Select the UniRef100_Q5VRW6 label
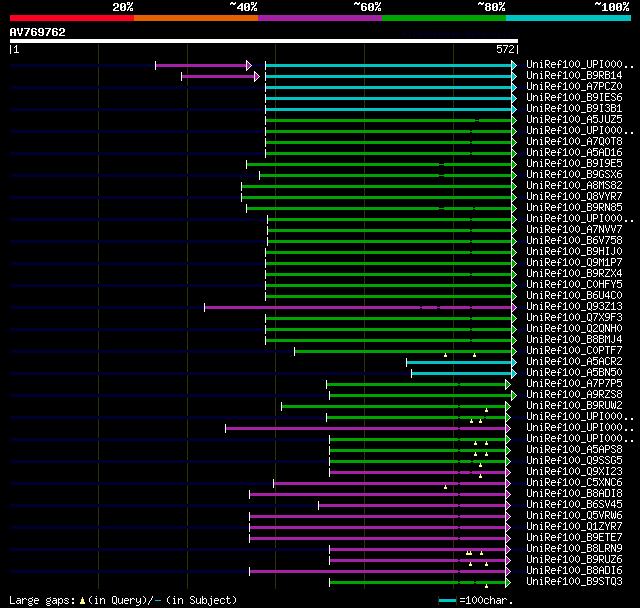The height and width of the screenshot is (608, 640). (574, 516)
